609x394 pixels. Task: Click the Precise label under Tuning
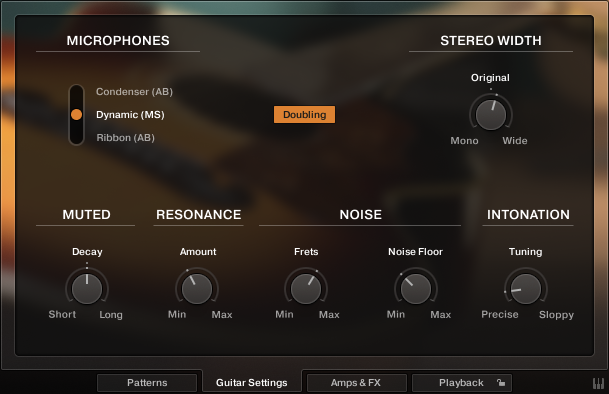[x=500, y=314]
